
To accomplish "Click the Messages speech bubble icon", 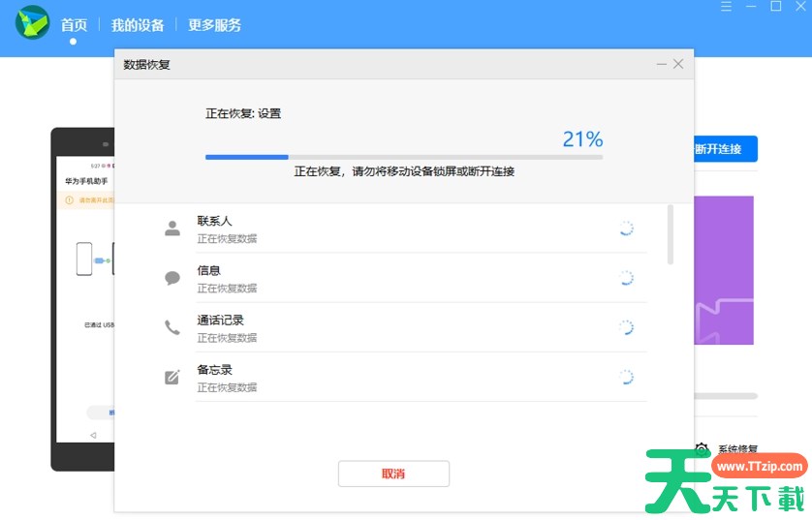I will tap(172, 279).
